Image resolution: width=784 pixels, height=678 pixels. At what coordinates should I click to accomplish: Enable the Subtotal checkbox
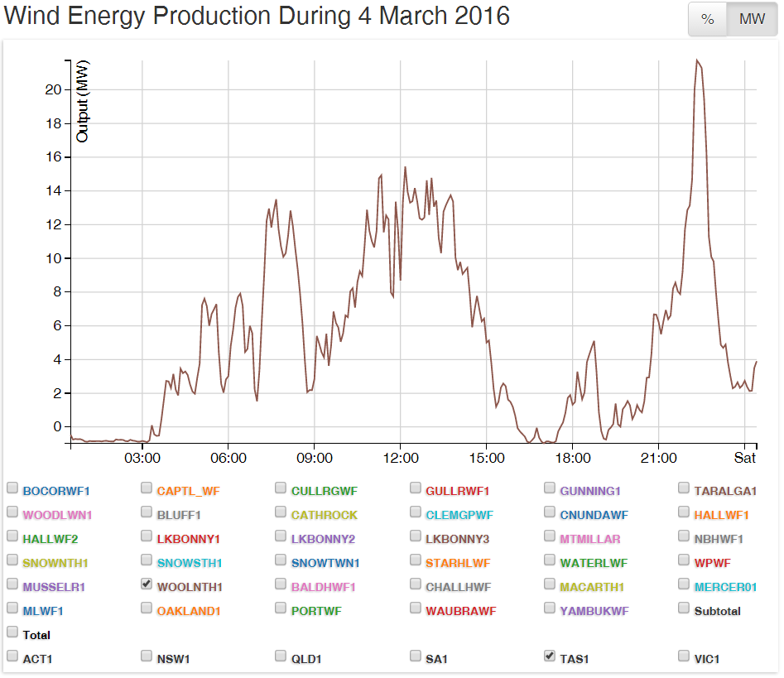tap(684, 608)
